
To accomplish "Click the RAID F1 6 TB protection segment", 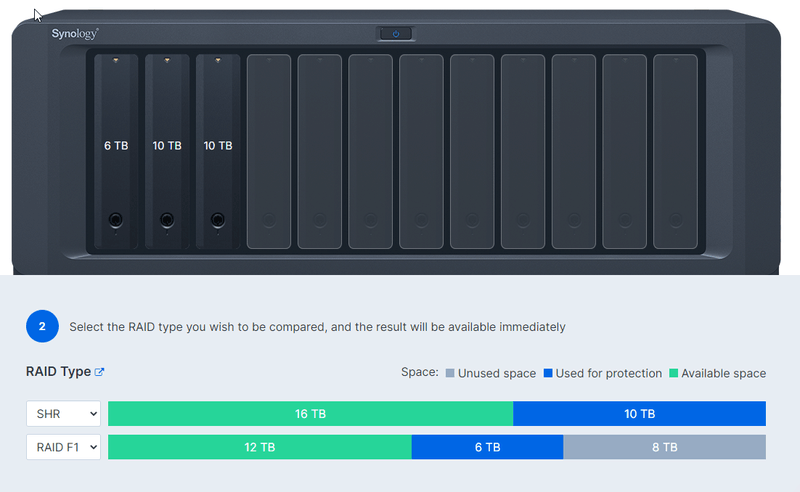I will 487,447.
